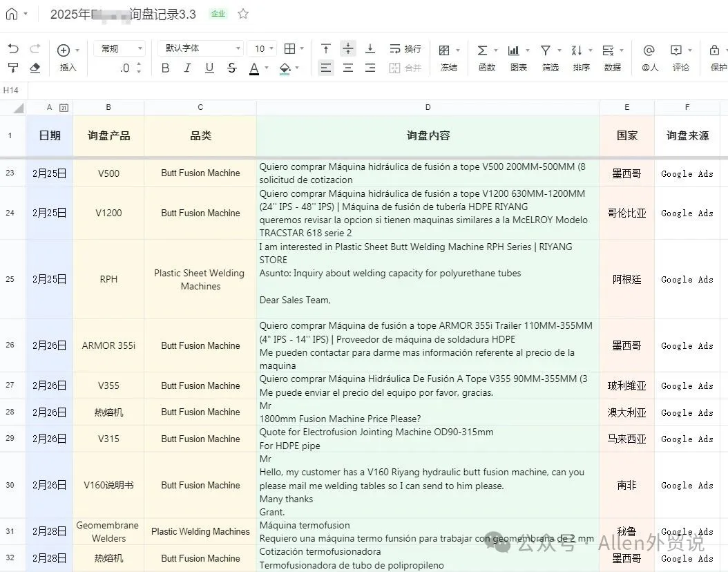Screen dimensions: 728x572
Task: Select the Plastic Sheet Welding Machines cell
Action: [x=200, y=280]
